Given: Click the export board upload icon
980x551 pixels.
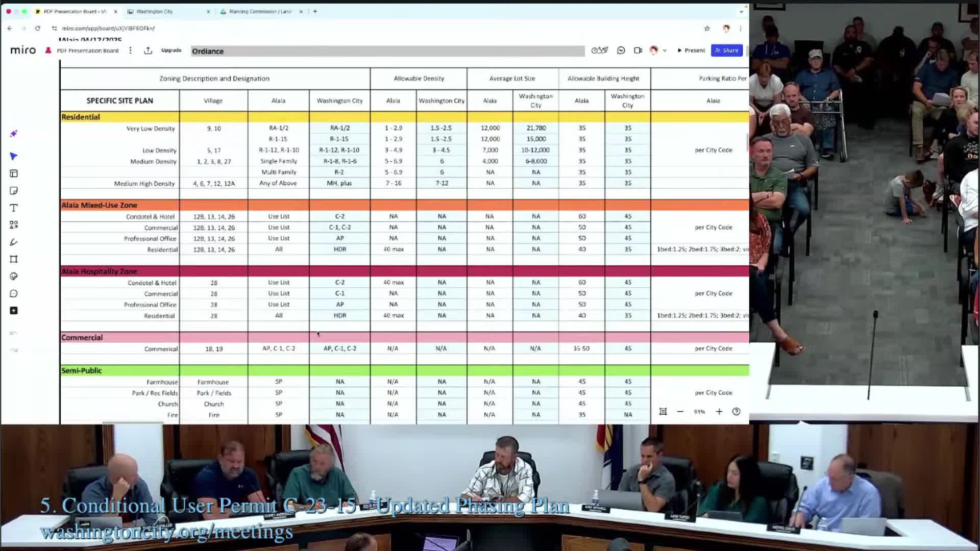Looking at the screenshot, I should (148, 51).
